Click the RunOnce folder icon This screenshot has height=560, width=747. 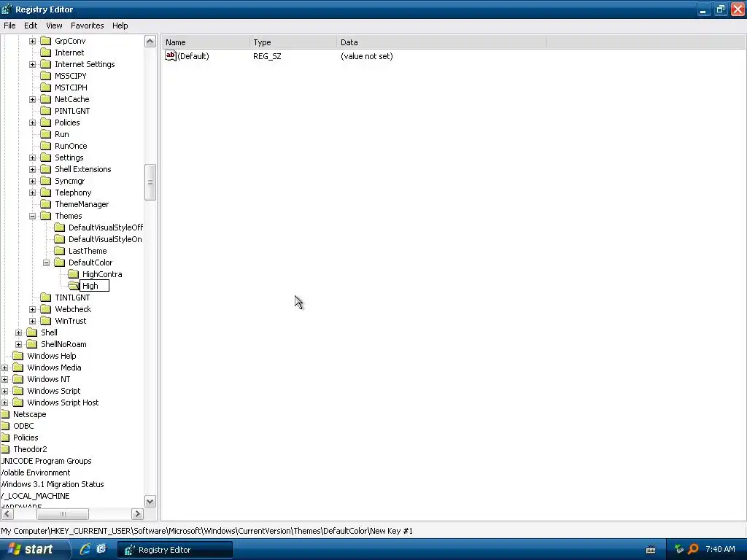(x=46, y=146)
